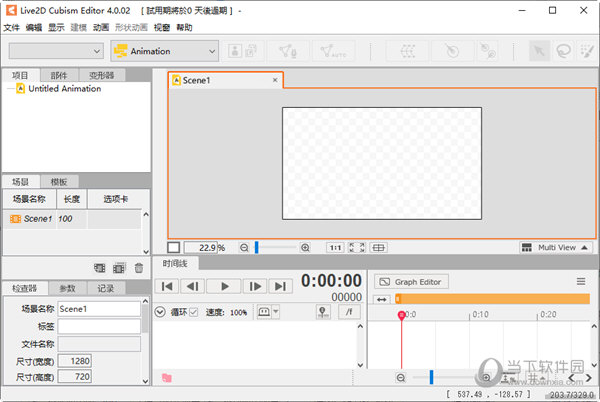Screen dimensions: 600x402
Task: Fit canvas to view with expand arrows
Action: pyautogui.click(x=357, y=248)
